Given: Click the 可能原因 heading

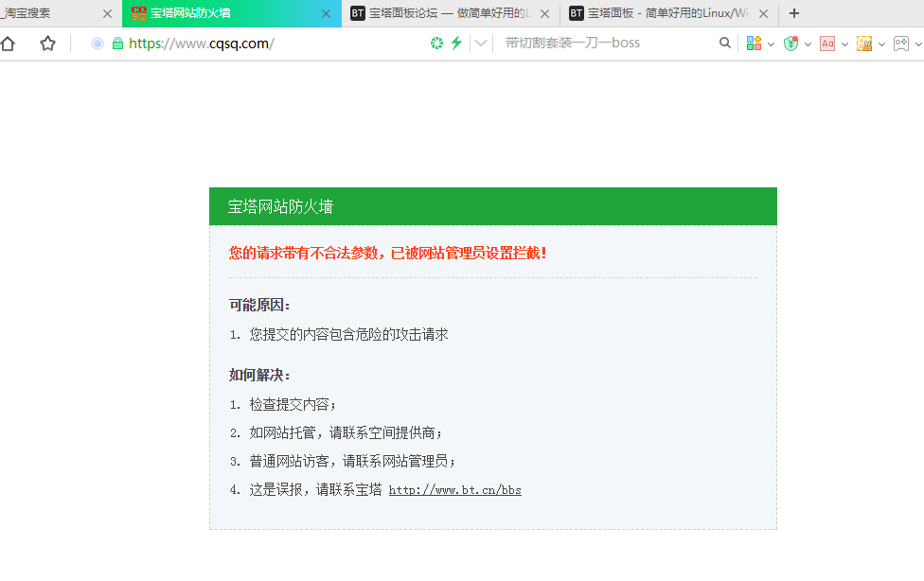Looking at the screenshot, I should point(259,306).
